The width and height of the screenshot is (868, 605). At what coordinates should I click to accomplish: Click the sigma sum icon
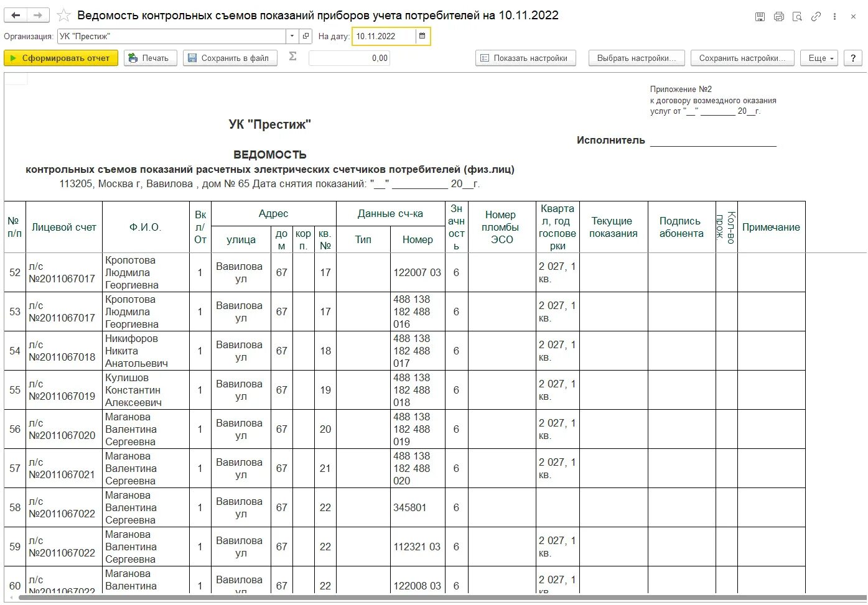[293, 57]
